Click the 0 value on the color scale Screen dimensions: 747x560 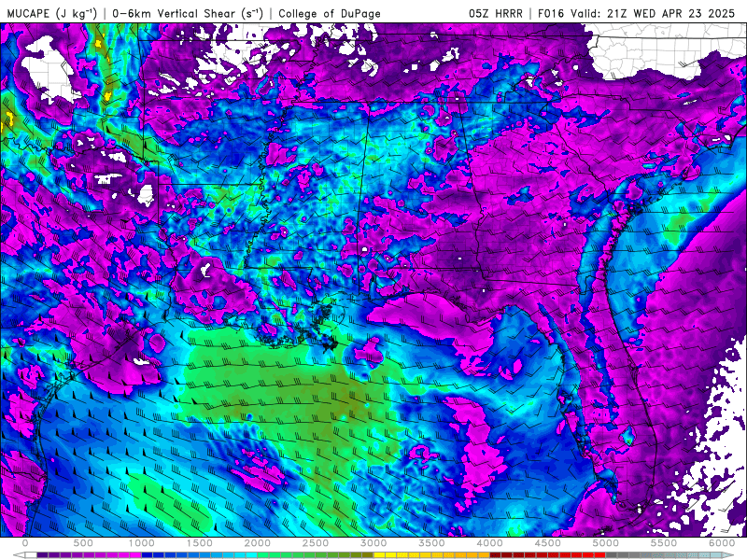tap(25, 543)
